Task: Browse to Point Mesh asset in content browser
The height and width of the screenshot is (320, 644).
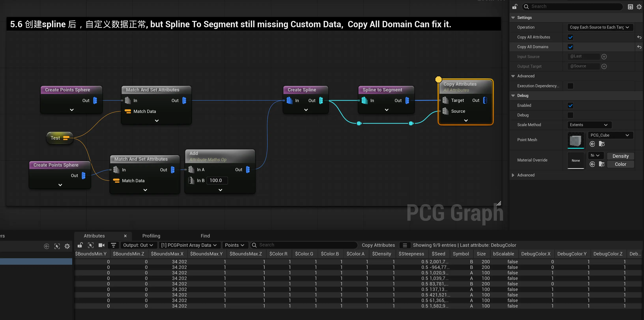Action: point(602,144)
